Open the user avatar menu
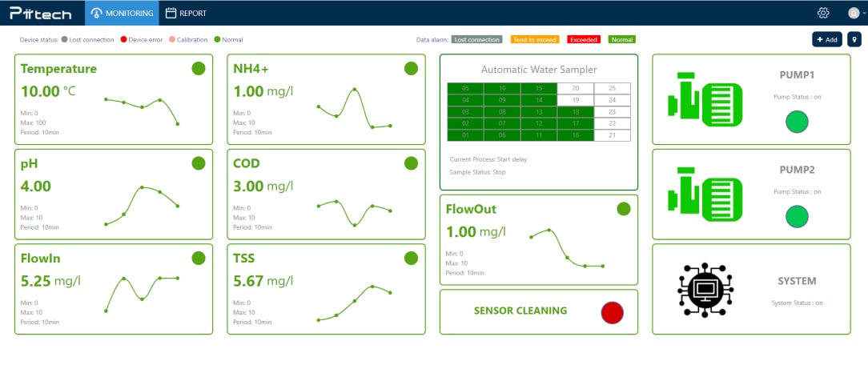Viewport: 868px width, 389px height. [854, 13]
